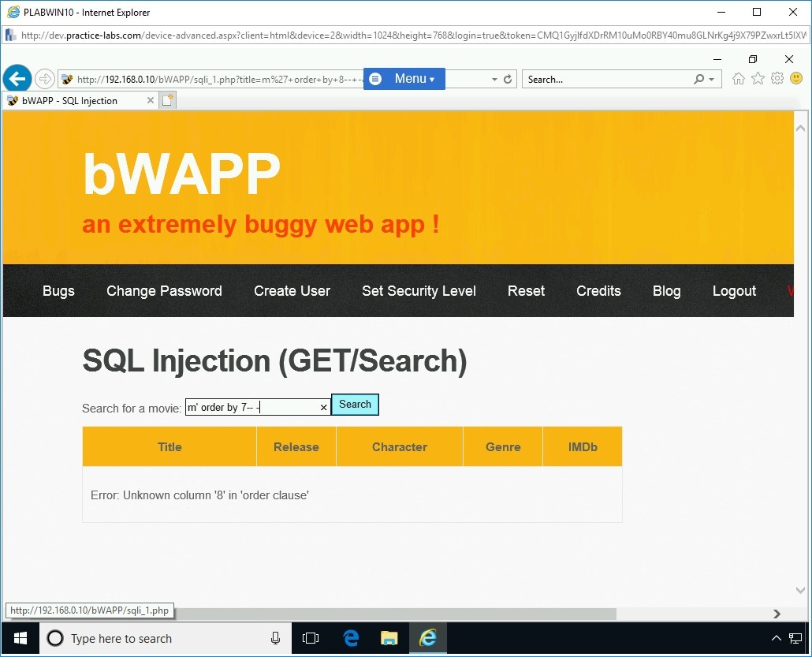The image size is (812, 657).
Task: Click the favorites star icon
Action: point(758,79)
